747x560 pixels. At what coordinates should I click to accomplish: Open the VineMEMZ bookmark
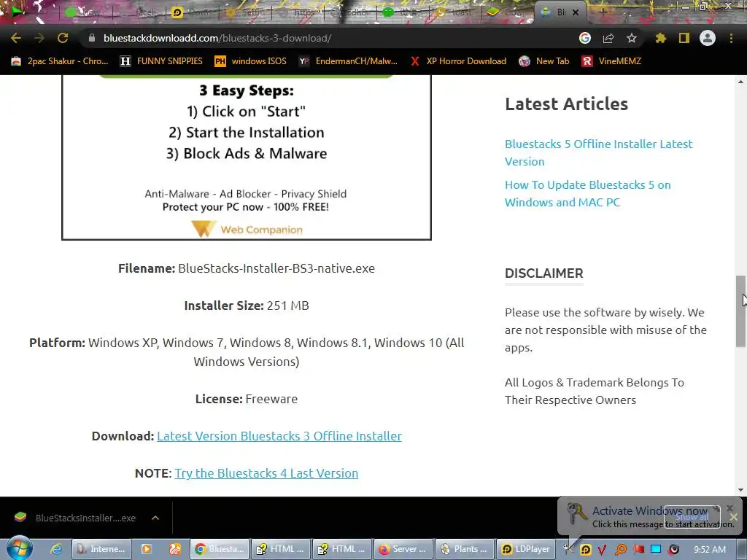[x=612, y=61]
